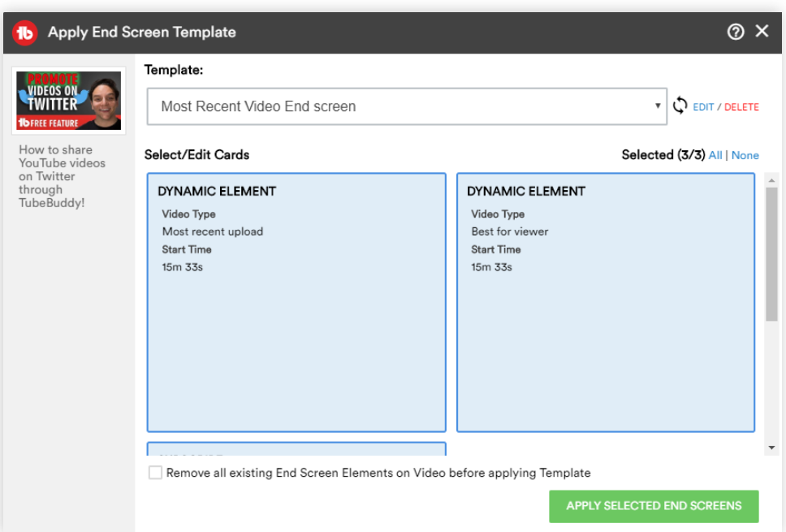Click 'Most recent upload' value text
786x532 pixels.
pyautogui.click(x=213, y=231)
